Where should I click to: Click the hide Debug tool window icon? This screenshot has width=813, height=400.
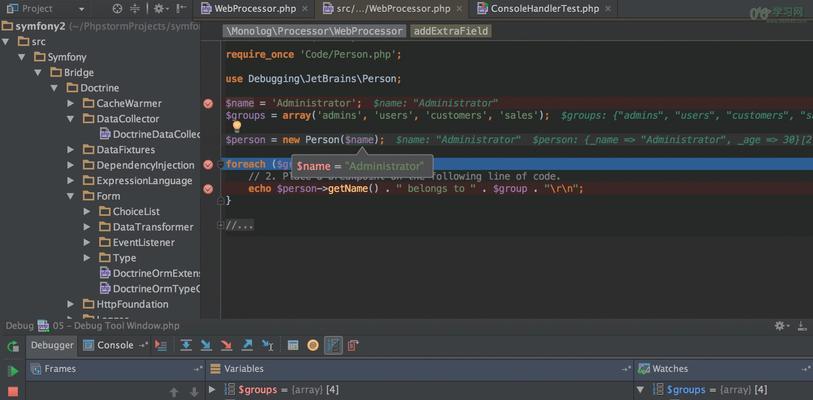pyautogui.click(x=803, y=326)
